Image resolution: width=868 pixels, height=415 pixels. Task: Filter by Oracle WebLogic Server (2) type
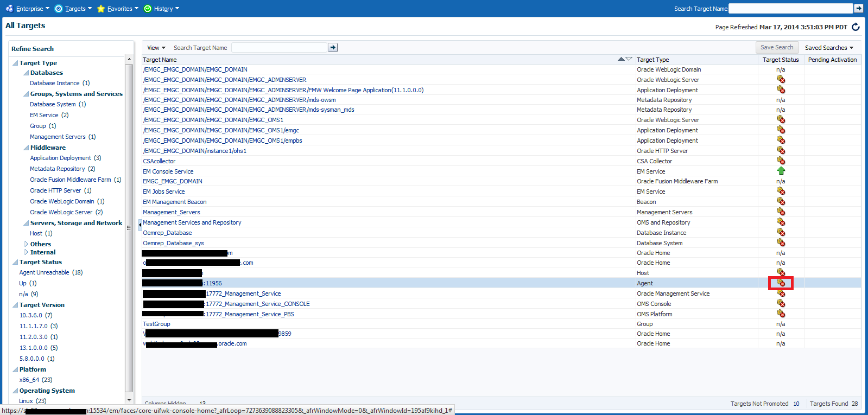pos(66,212)
